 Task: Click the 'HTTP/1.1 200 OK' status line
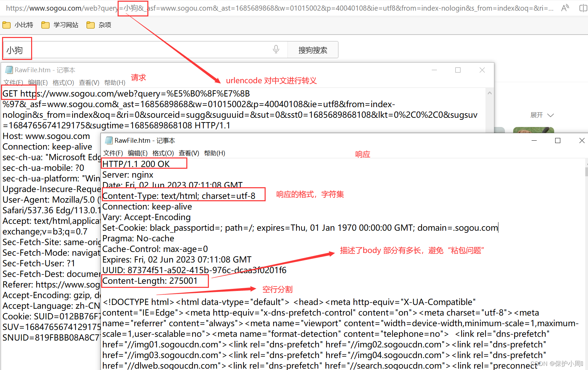point(136,164)
